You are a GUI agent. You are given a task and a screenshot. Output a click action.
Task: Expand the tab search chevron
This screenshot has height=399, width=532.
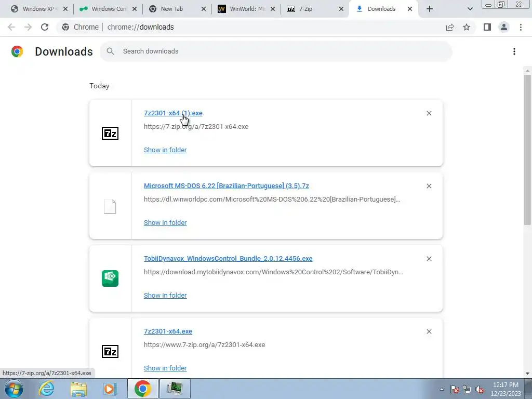470,9
